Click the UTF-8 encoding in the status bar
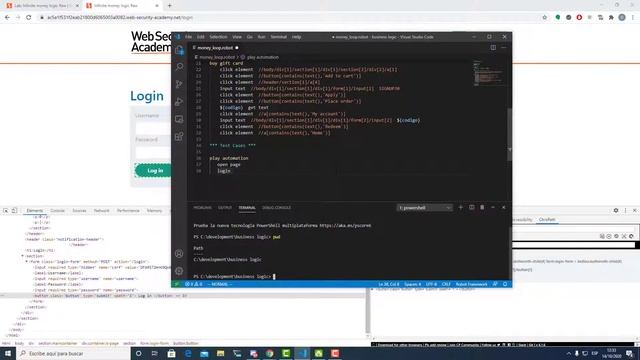 pyautogui.click(x=431, y=284)
